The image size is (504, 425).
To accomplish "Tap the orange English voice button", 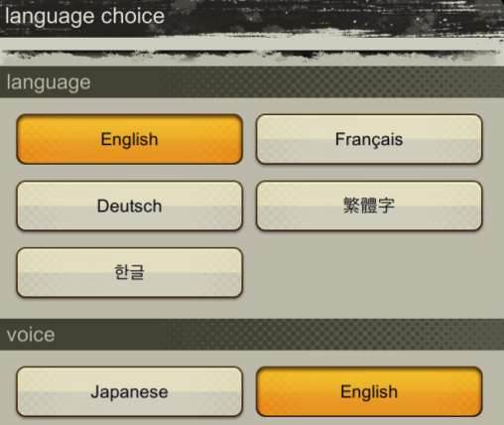I will click(369, 391).
